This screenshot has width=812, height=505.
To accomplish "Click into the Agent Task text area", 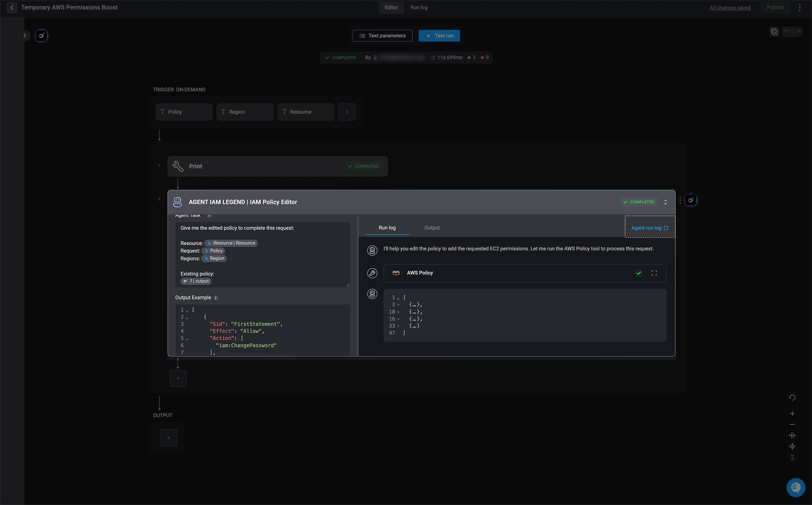I will click(262, 255).
